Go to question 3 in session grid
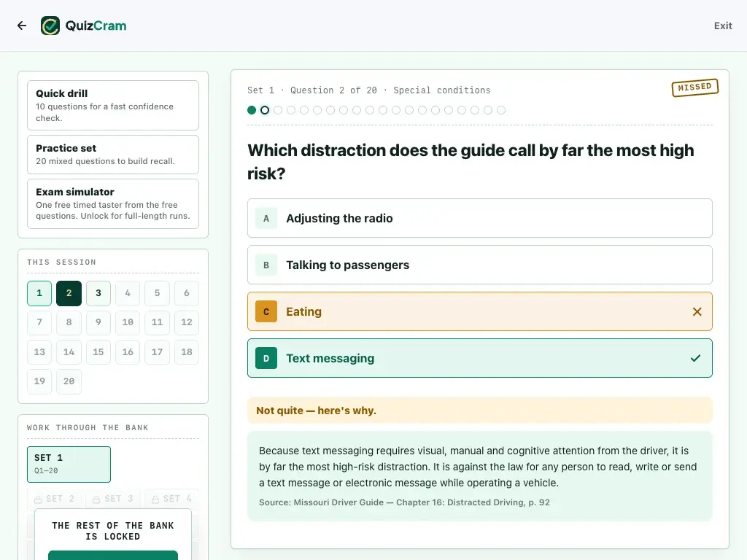747x560 pixels. pos(98,293)
